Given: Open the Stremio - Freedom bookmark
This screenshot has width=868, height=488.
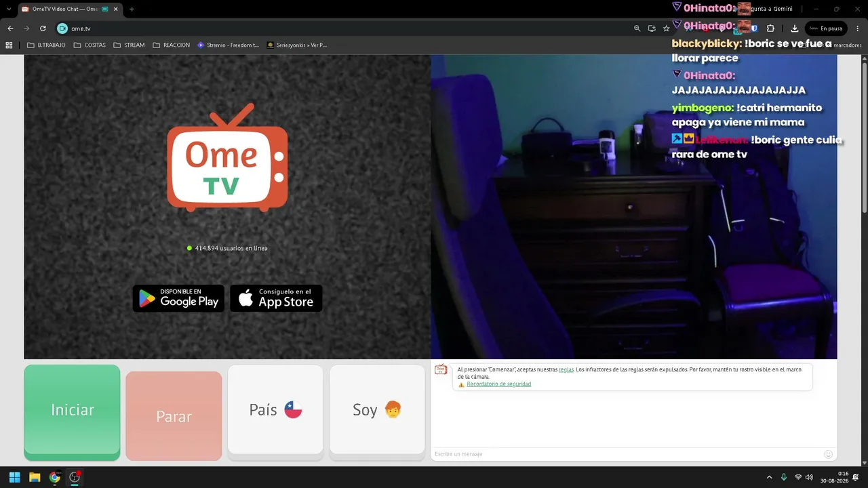Looking at the screenshot, I should 228,45.
